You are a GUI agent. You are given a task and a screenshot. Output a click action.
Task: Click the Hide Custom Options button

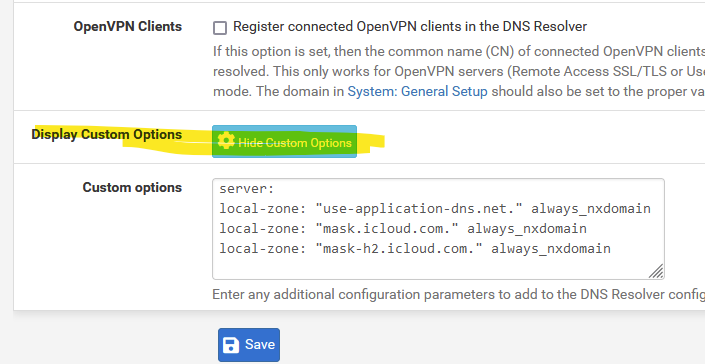[284, 142]
